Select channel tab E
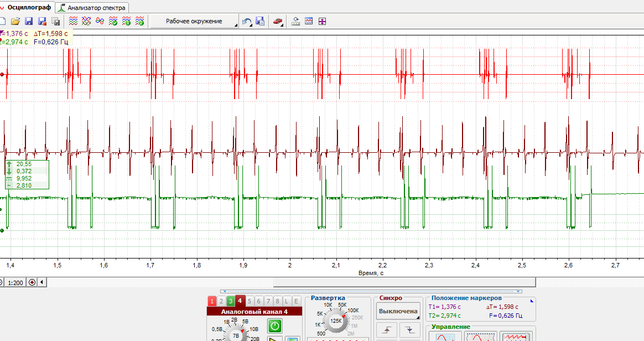The image size is (644, 341). tap(295, 302)
